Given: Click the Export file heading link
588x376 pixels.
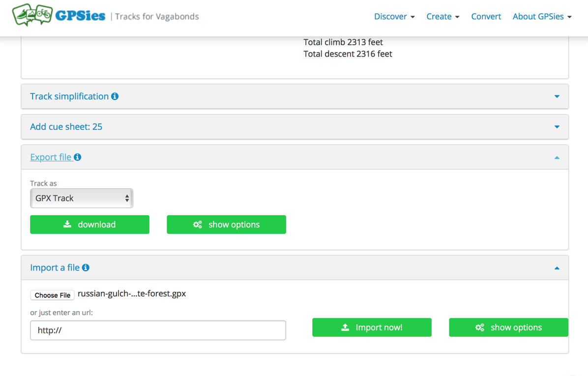Looking at the screenshot, I should click(51, 157).
